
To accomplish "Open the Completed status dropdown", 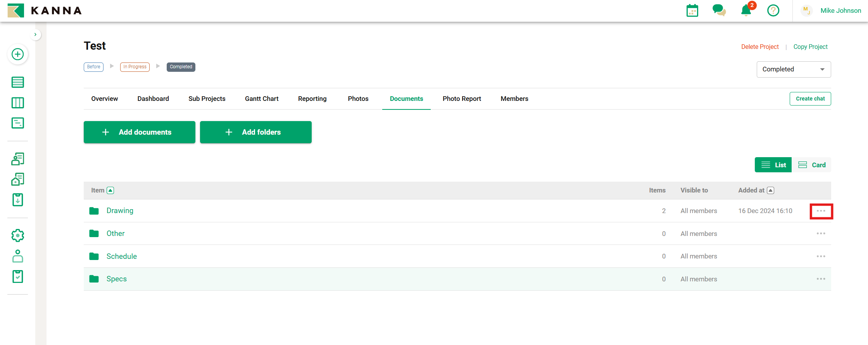I will coord(793,69).
